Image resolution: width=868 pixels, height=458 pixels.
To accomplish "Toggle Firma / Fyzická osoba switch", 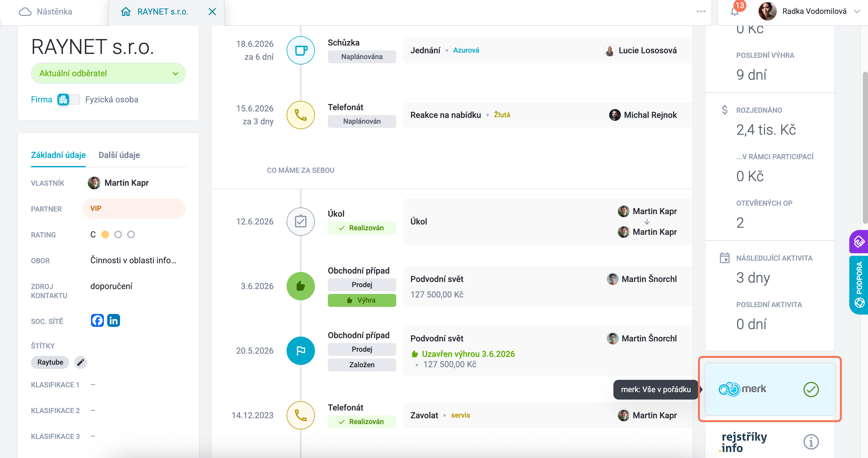I will pyautogui.click(x=68, y=99).
